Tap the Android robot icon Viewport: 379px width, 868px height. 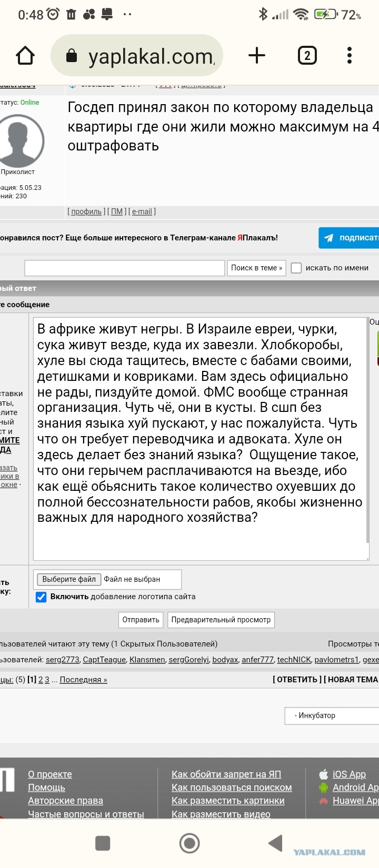[x=324, y=788]
